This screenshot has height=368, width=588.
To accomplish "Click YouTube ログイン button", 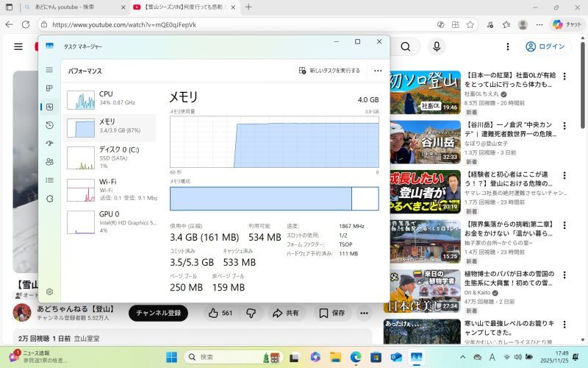I will 545,46.
